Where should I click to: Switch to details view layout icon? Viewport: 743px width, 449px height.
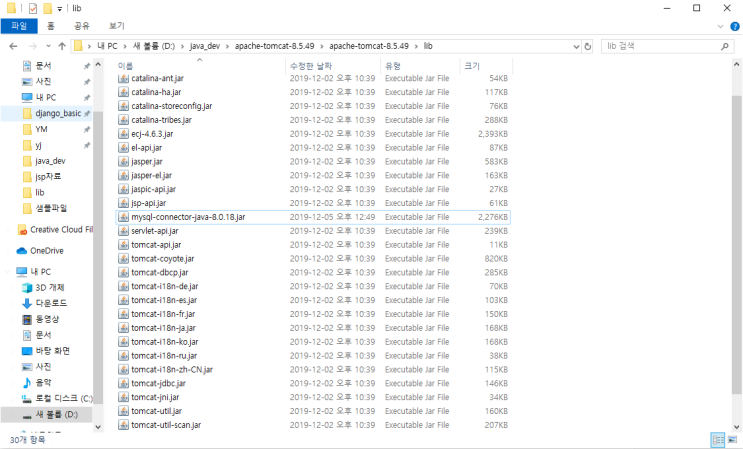click(718, 440)
